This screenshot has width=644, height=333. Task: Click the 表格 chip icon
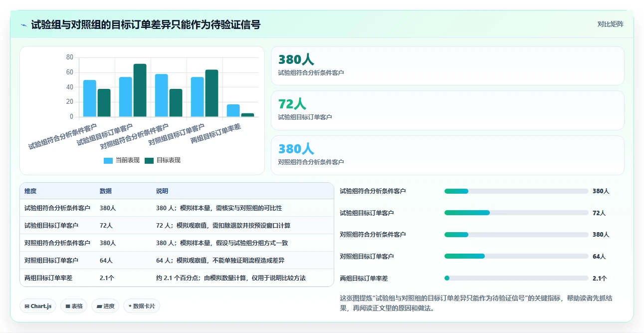tap(67, 306)
